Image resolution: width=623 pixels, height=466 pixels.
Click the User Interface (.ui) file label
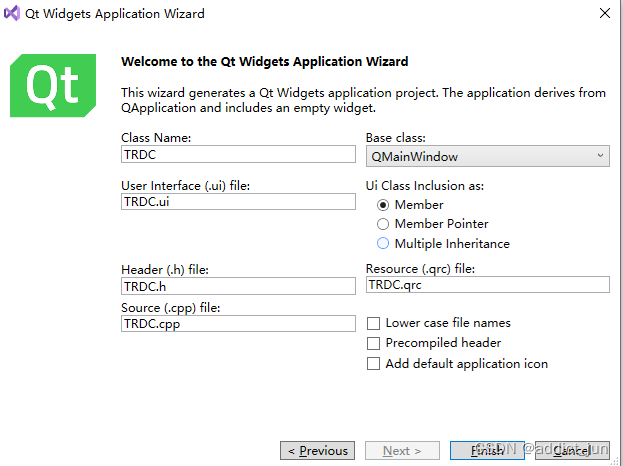click(186, 186)
